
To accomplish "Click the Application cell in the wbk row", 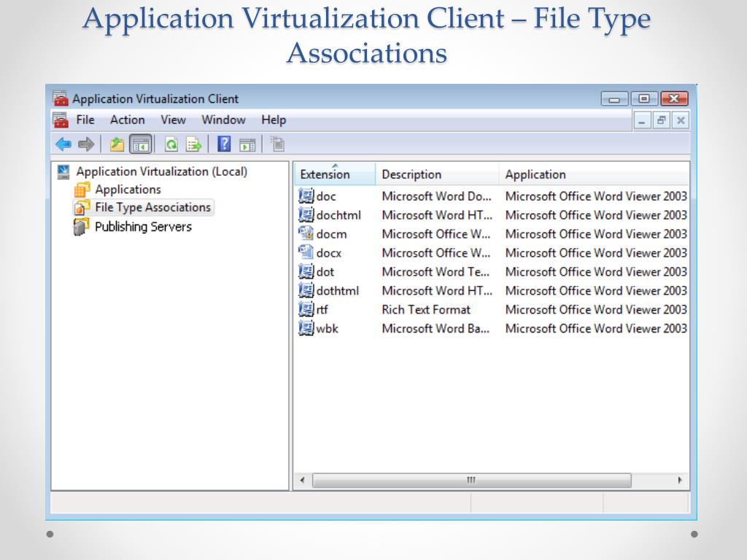I will [596, 329].
